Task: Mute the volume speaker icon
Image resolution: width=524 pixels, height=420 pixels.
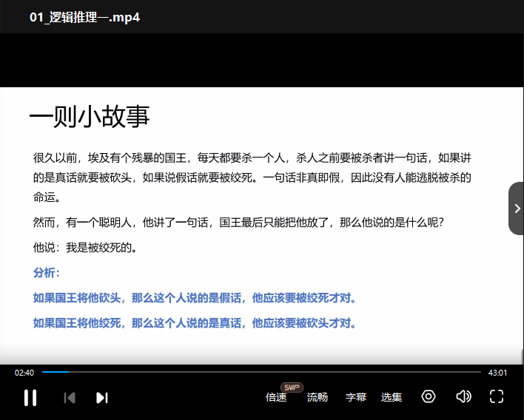Action: tap(463, 396)
